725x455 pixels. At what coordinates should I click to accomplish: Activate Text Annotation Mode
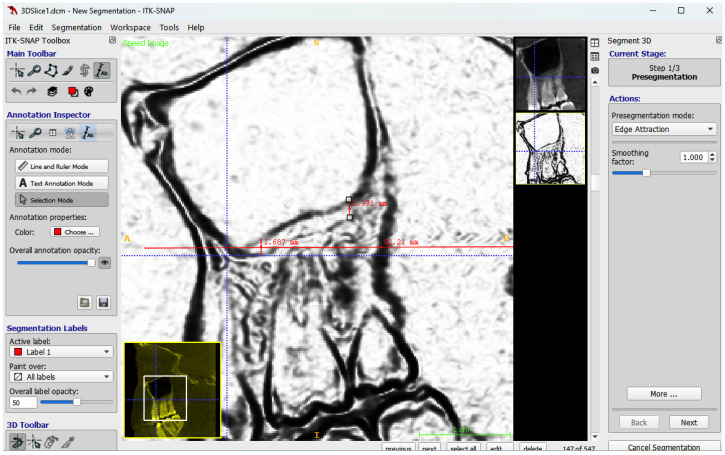[62, 183]
